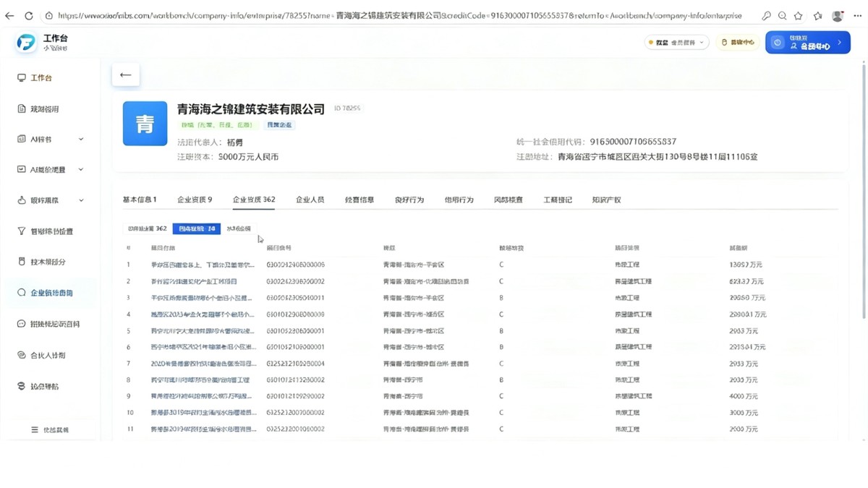
Task: Open the 信用行为 tab
Action: (459, 200)
